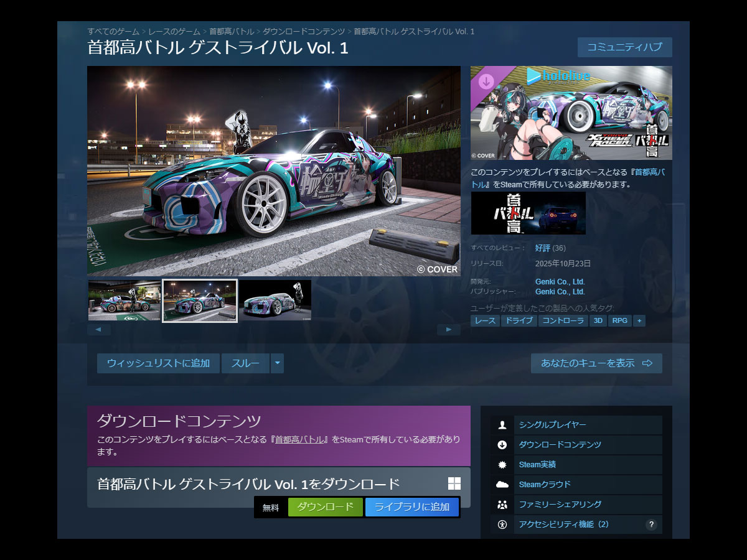The height and width of the screenshot is (560, 747).
Task: Click the accessibility features icon
Action: 502,525
